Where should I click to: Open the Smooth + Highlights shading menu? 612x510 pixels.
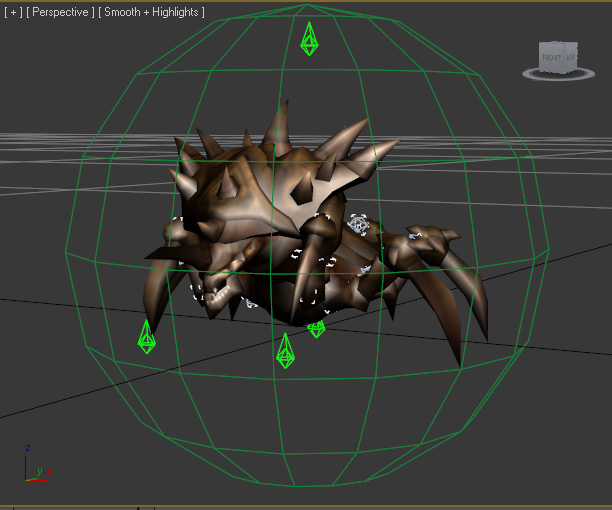(151, 12)
